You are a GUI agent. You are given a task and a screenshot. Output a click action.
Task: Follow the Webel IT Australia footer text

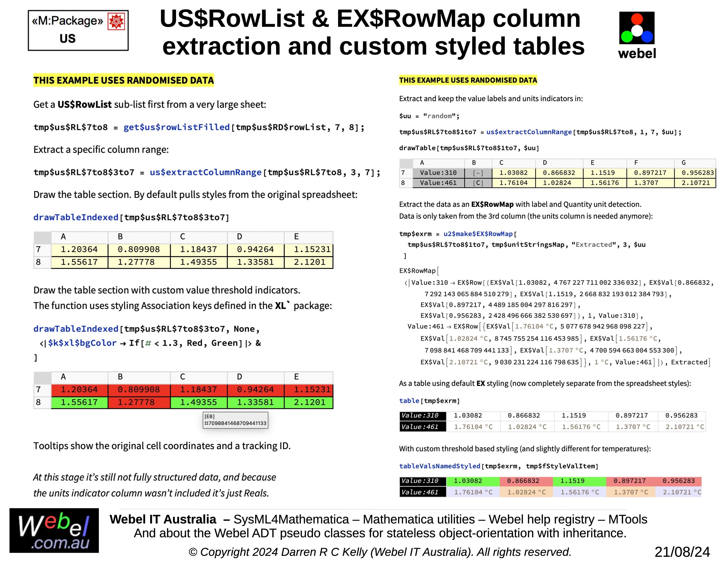tap(163, 519)
